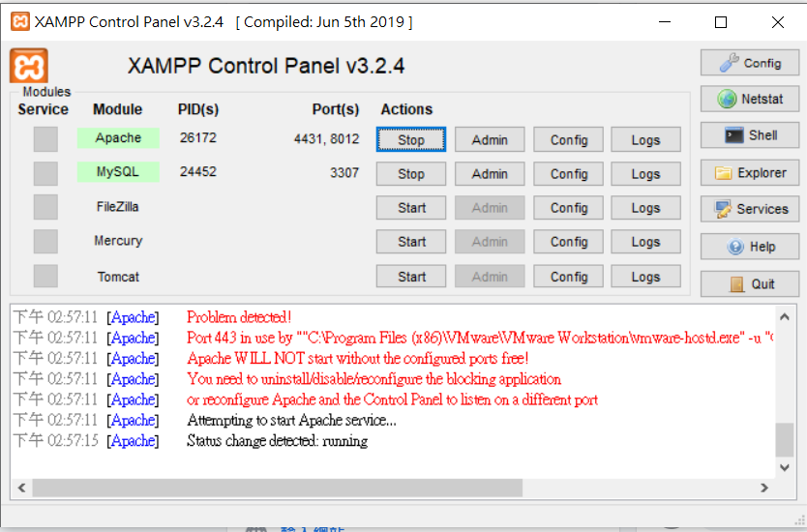Open Tomcat Logs menu
Viewport: 807px width, 532px height.
click(646, 277)
